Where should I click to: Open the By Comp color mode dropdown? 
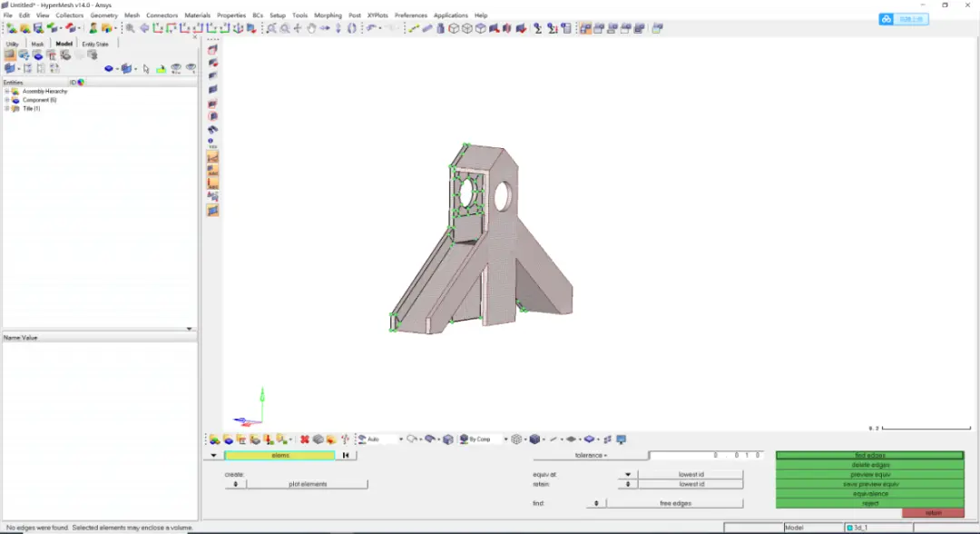click(x=505, y=440)
